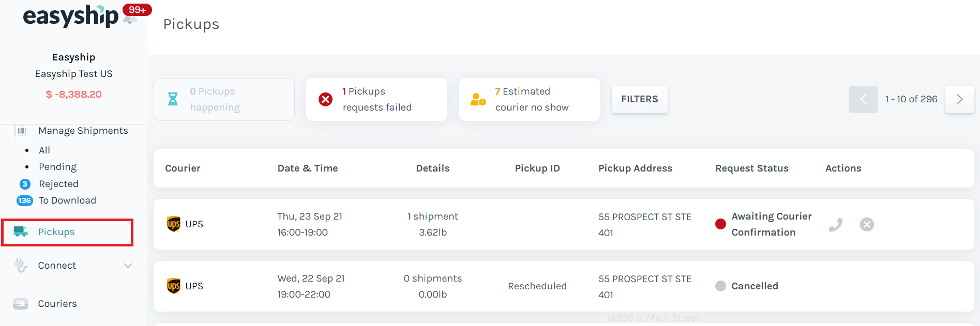Screen dimensions: 980x326
Task: Click the Cancelled status text
Action: coord(755,286)
